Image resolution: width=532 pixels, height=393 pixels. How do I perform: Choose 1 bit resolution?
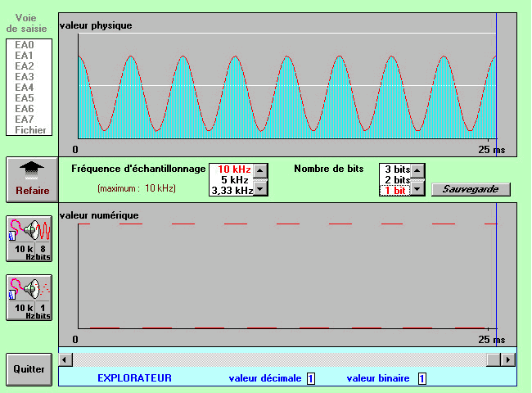click(395, 191)
